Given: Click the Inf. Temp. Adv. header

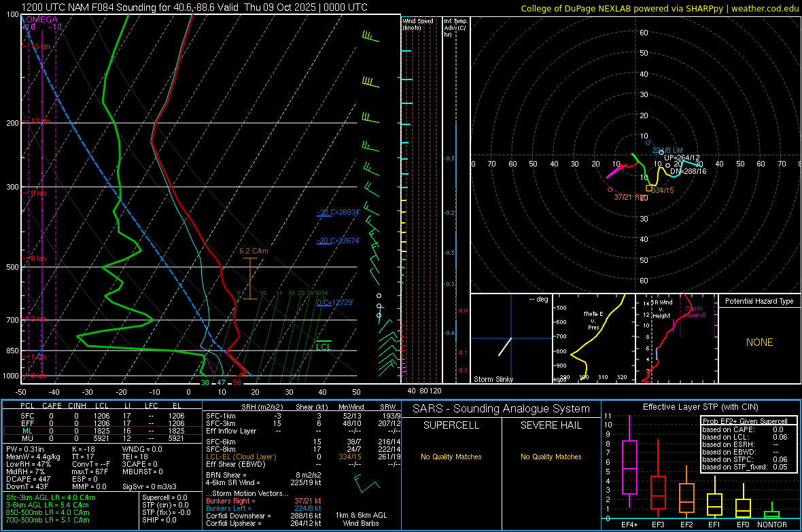Looking at the screenshot, I should (455, 28).
